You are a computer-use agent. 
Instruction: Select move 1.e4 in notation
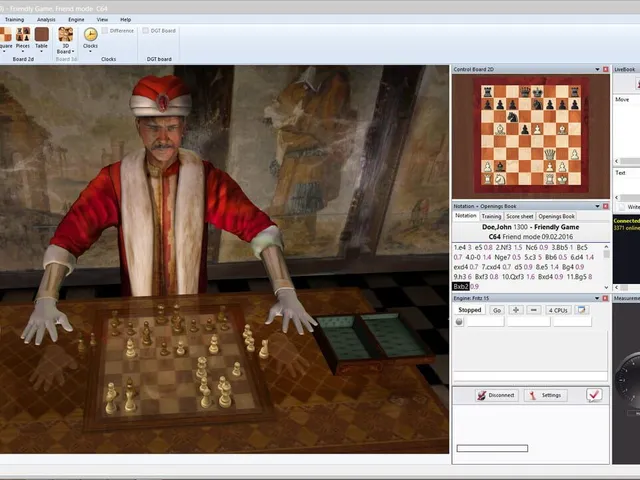click(x=460, y=247)
